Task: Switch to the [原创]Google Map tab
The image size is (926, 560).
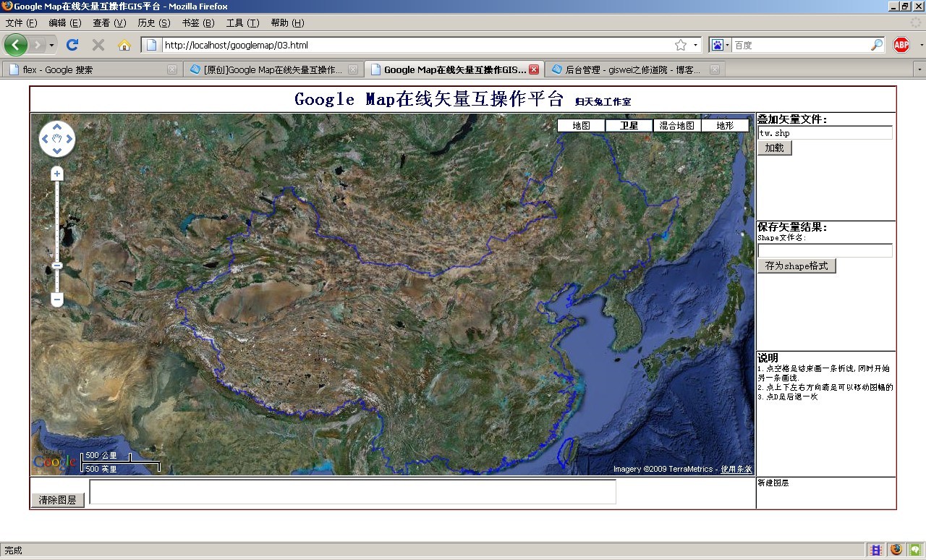Action: [x=272, y=70]
